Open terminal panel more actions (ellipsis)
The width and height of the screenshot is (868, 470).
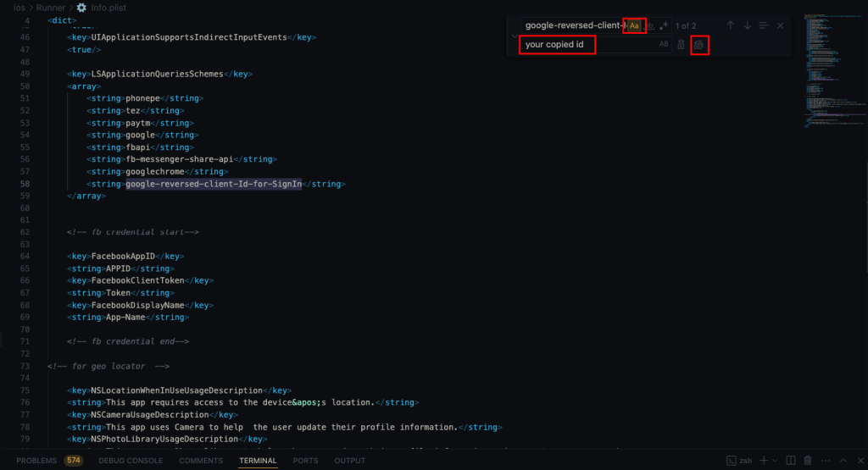[826, 461]
